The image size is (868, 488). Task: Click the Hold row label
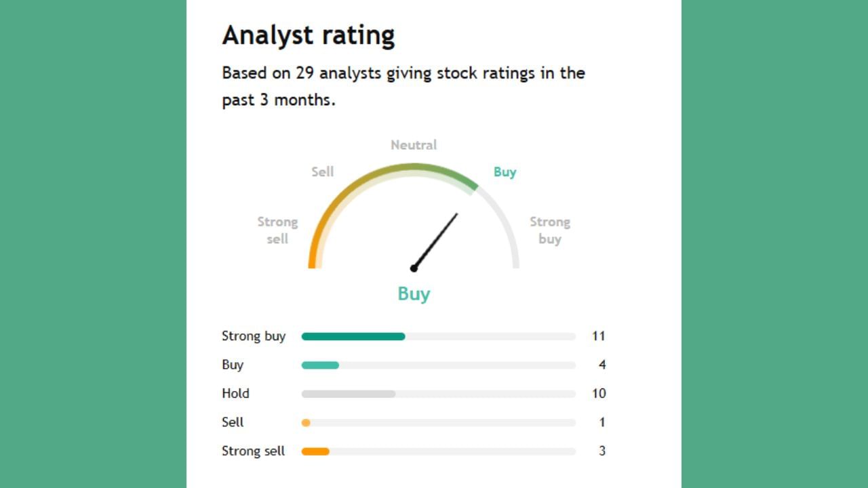tap(235, 394)
